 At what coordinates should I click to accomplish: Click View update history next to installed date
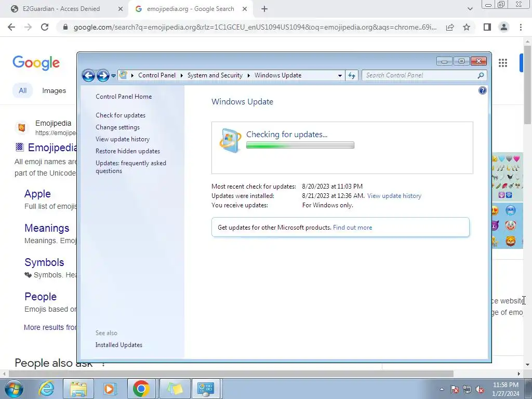click(394, 196)
